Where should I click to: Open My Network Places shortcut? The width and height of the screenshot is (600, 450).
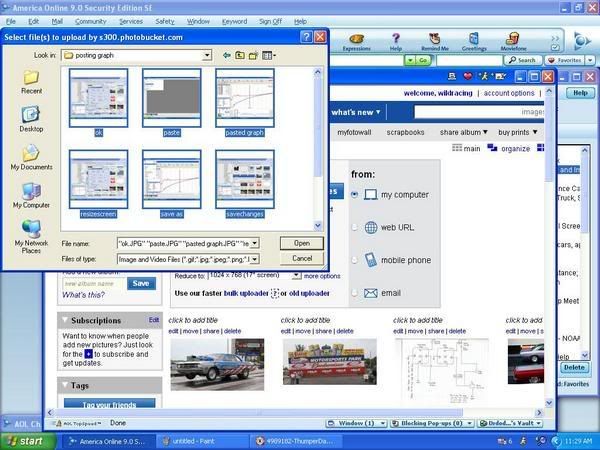click(31, 236)
